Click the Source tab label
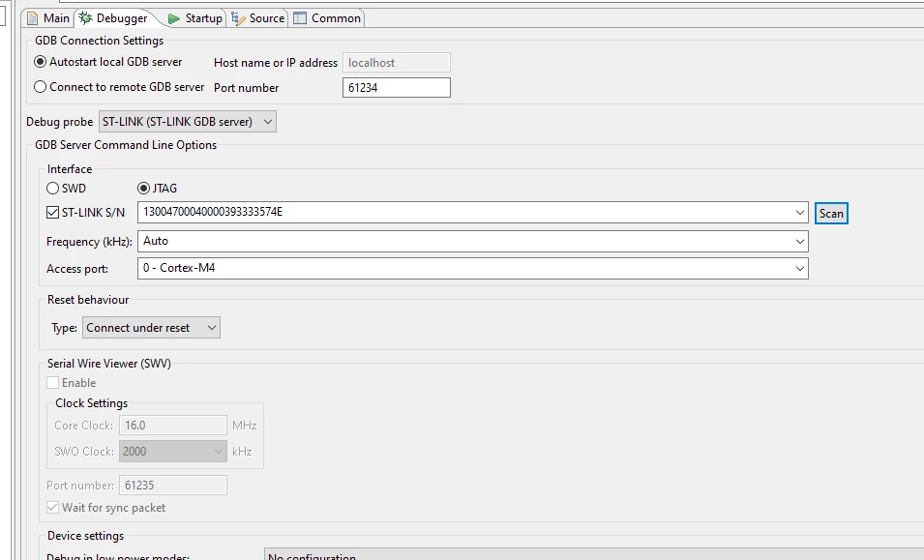The height and width of the screenshot is (560, 924). [x=267, y=18]
